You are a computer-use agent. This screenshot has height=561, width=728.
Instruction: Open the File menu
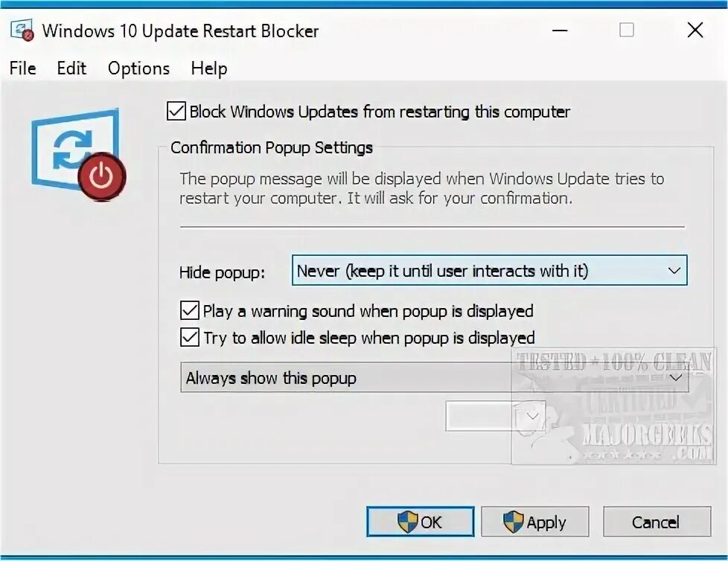click(x=23, y=68)
